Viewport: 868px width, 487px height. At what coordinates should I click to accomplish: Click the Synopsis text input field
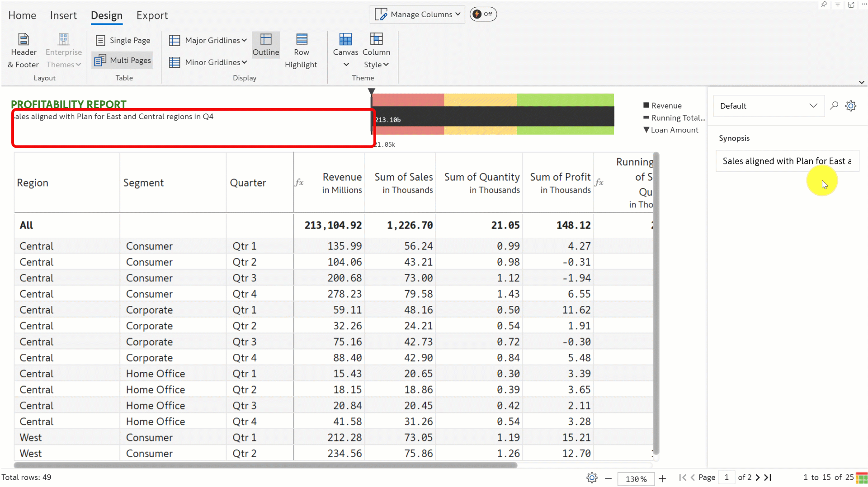coord(787,161)
